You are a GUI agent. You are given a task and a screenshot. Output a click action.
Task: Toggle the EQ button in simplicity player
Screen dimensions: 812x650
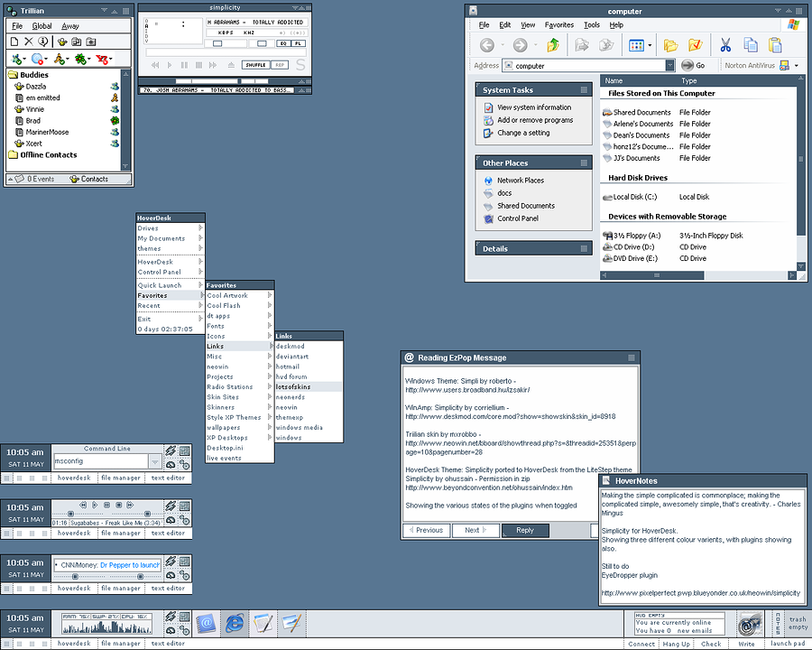click(283, 43)
